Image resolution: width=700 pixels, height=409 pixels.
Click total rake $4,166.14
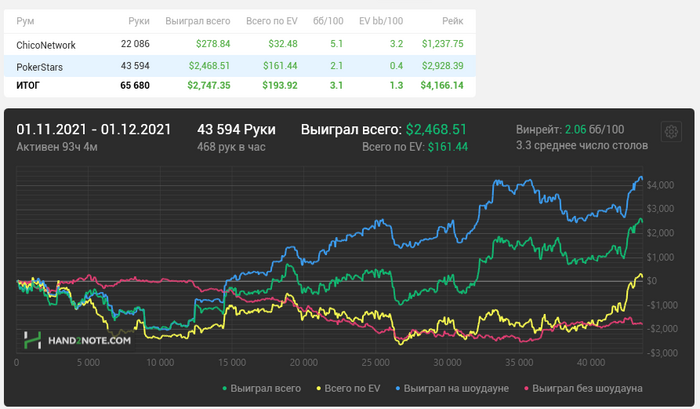click(442, 85)
